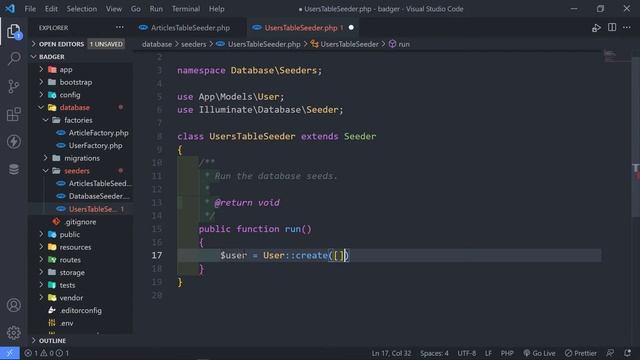Expand the tests folder
640x360 pixels.
tap(67, 285)
